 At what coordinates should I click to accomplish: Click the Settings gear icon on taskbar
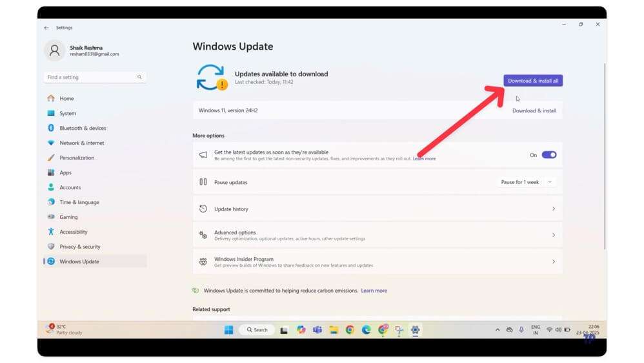click(x=415, y=329)
